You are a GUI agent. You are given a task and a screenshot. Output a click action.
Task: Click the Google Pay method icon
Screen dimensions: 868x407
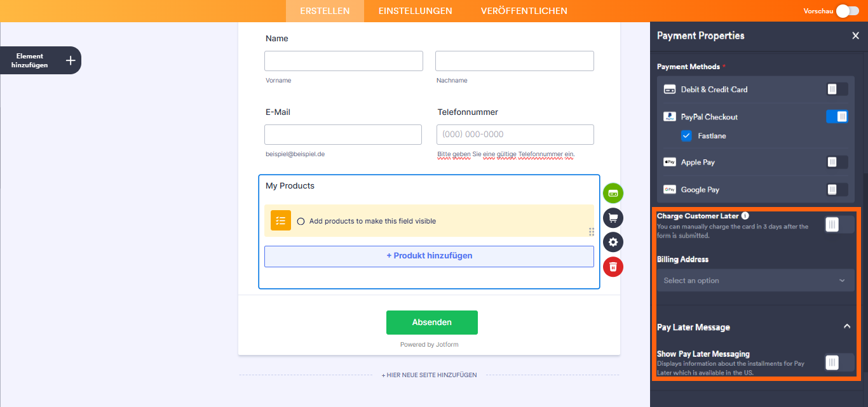tap(669, 189)
